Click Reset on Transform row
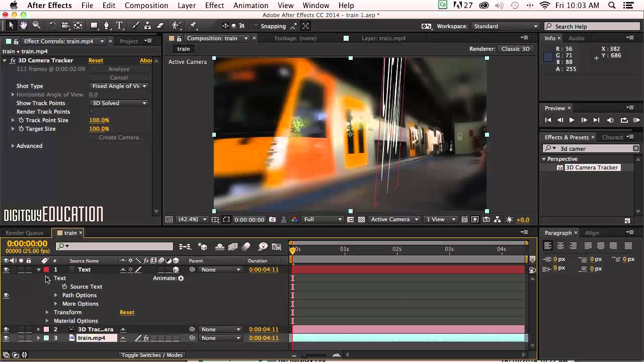Viewport: 644px width, 362px height. (127, 312)
